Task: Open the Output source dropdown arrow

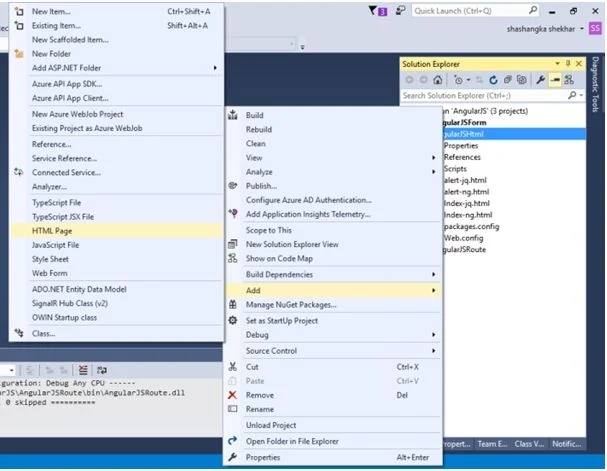Action: pos(11,370)
